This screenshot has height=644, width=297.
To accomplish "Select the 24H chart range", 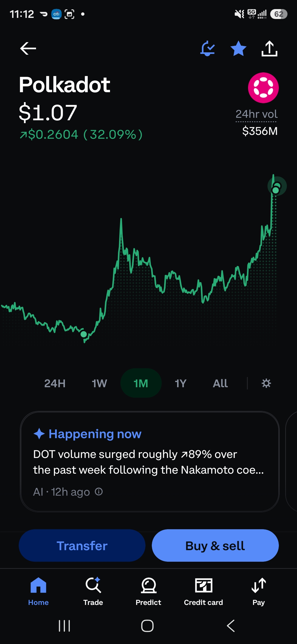I will point(55,383).
